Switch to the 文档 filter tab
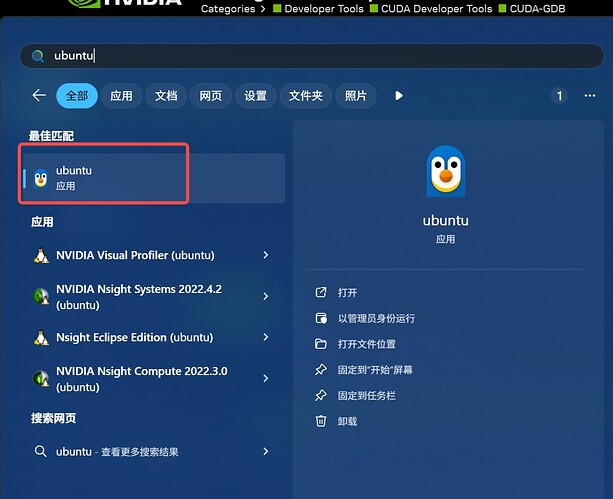Image resolution: width=613 pixels, height=499 pixels. [x=166, y=96]
